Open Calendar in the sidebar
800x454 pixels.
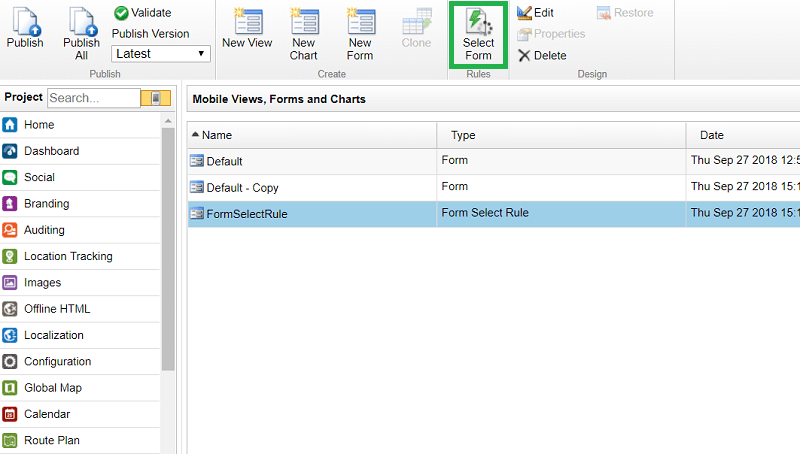point(80,414)
